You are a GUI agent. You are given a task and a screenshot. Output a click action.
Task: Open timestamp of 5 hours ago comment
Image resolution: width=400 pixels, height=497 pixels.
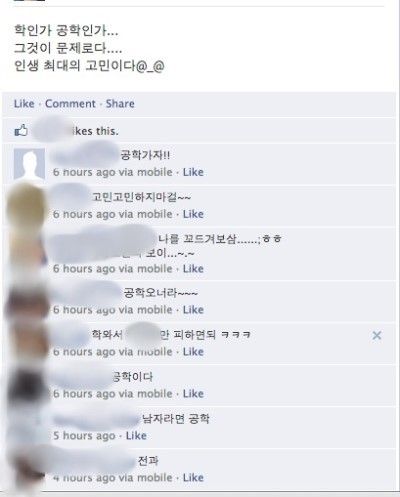coord(84,436)
